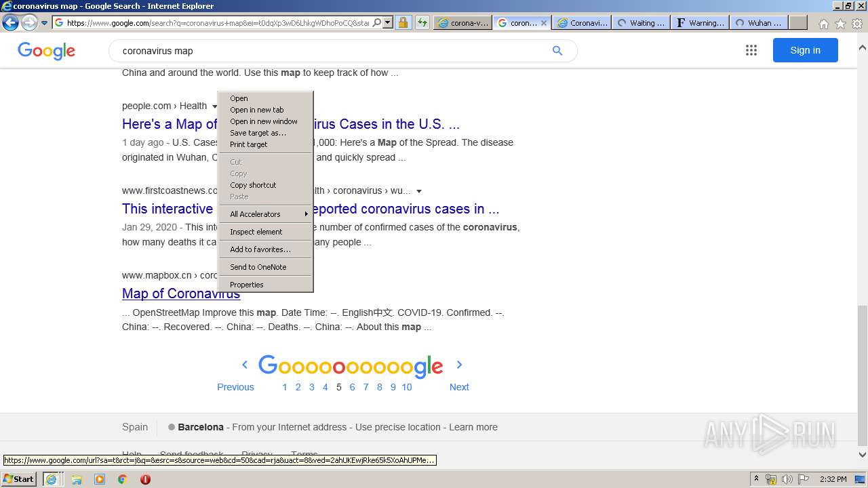Screen dimensions: 868x488
Task: Open the Chrome taskbar icon
Action: tap(122, 479)
